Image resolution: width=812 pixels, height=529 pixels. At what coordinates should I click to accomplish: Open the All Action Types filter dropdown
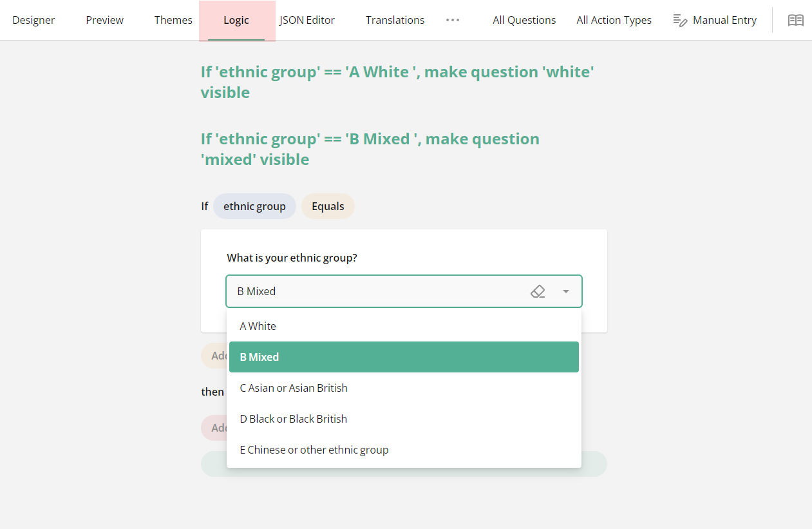click(614, 20)
